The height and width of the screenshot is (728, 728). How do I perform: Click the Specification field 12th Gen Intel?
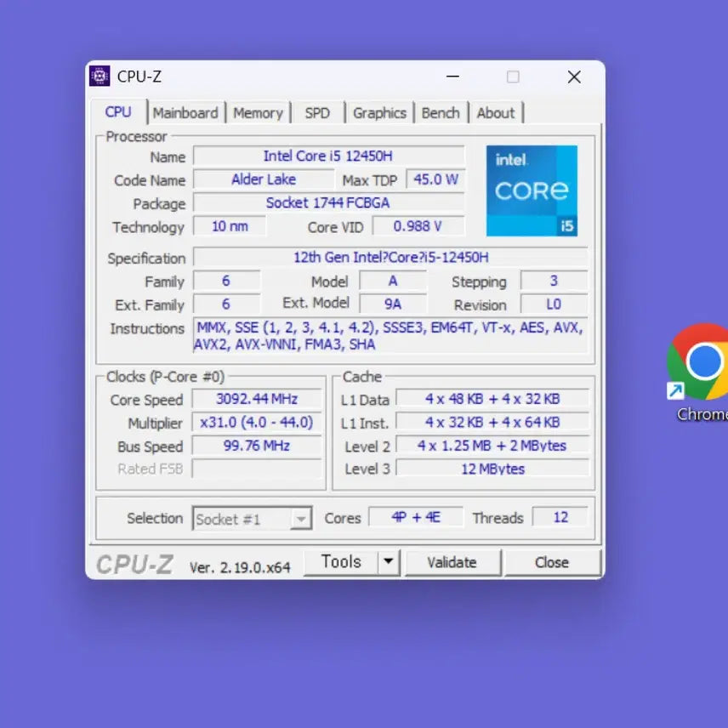tap(391, 257)
